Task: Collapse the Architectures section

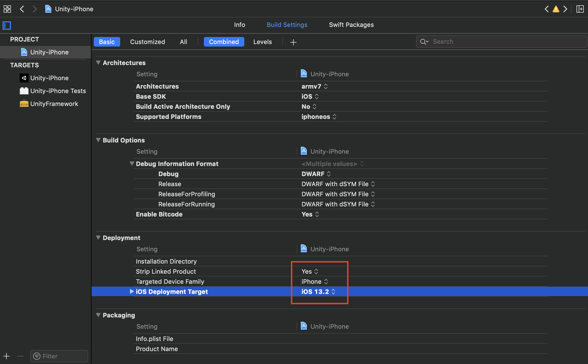Action: tap(98, 63)
